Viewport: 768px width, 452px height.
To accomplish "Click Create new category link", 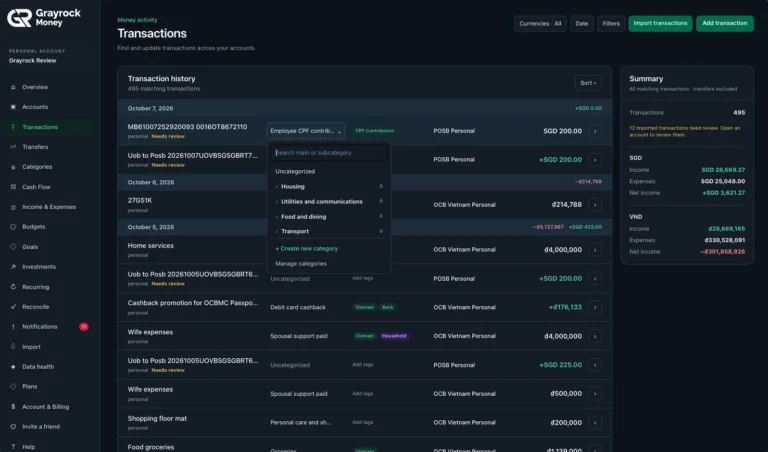I will coord(307,248).
